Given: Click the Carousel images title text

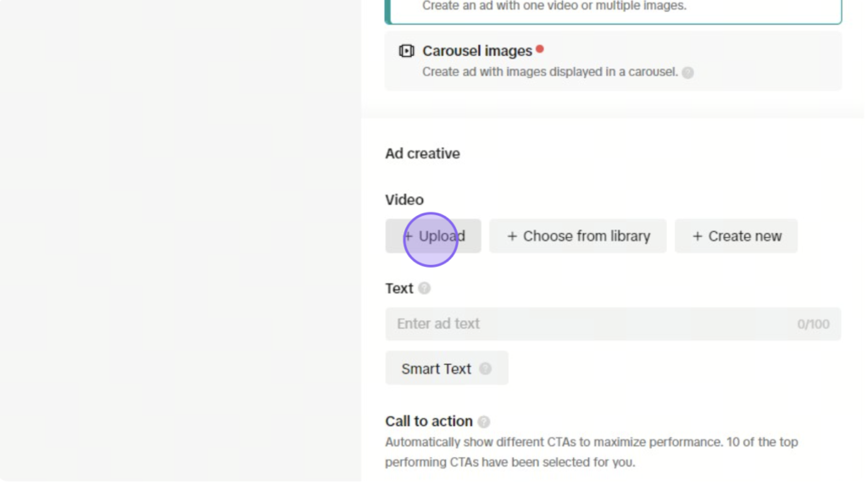Looking at the screenshot, I should [x=477, y=51].
